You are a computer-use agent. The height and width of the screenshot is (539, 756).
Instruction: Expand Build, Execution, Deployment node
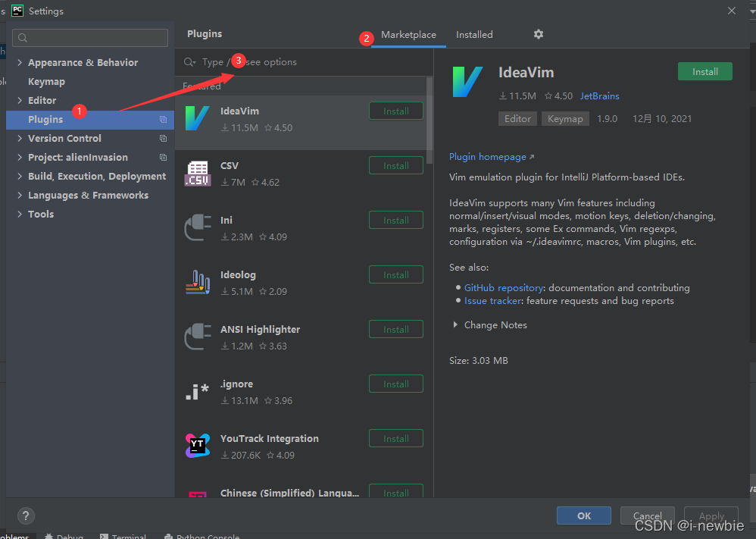[x=20, y=176]
